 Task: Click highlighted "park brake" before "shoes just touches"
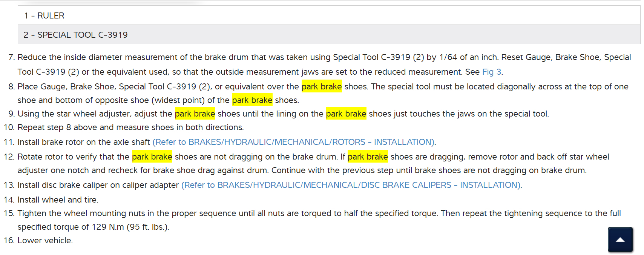[x=346, y=114]
